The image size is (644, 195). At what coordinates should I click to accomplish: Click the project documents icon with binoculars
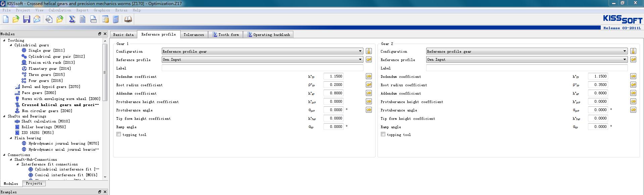point(49,19)
